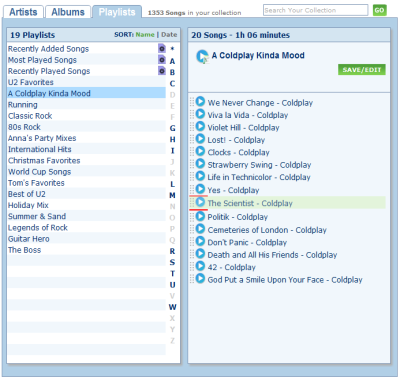The image size is (400, 380).
Task: Click the drag handle of Clocks row
Action: (x=192, y=151)
